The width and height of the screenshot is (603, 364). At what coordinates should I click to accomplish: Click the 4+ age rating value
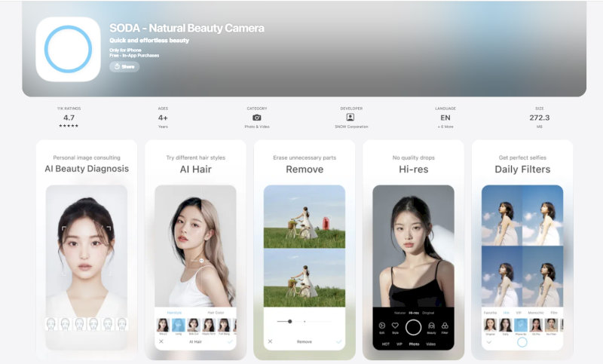[163, 118]
